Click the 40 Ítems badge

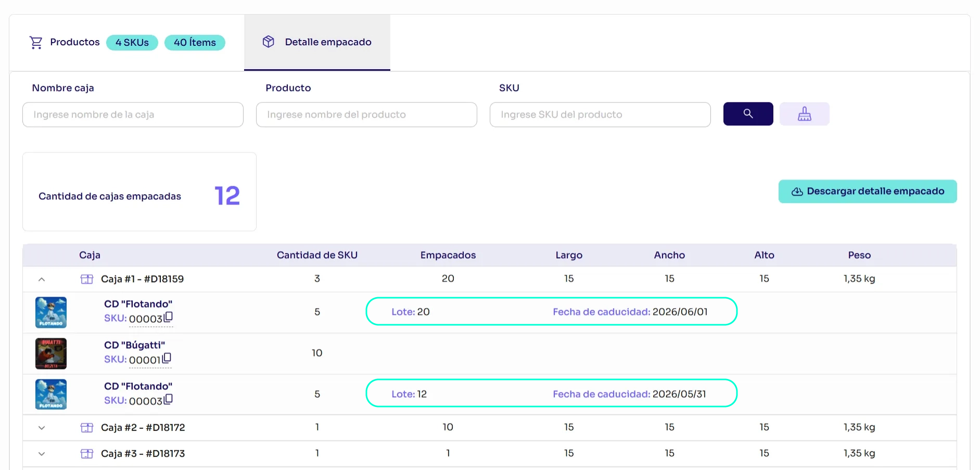click(x=195, y=43)
